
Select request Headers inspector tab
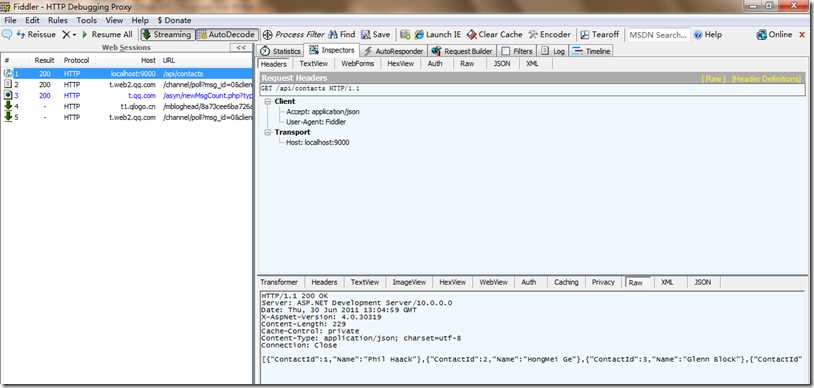pos(274,63)
